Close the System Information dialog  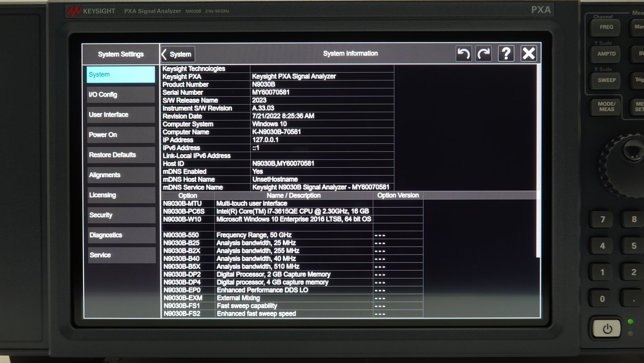point(528,53)
